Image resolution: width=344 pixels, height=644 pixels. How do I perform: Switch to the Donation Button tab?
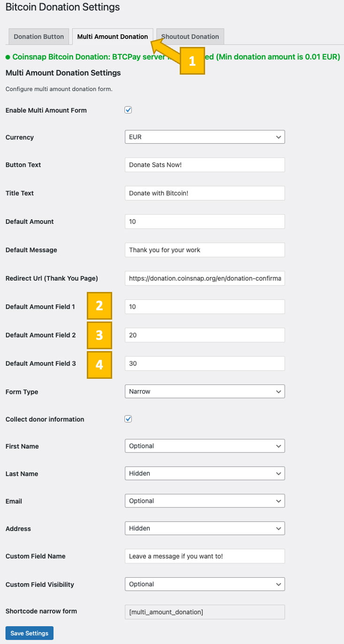click(39, 37)
